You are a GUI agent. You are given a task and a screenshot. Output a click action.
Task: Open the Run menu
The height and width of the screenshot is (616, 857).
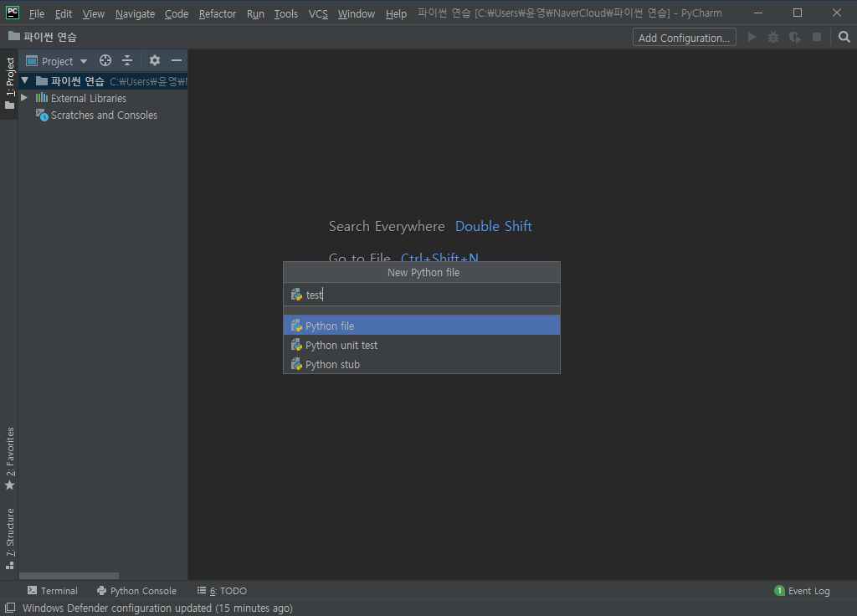click(x=255, y=13)
